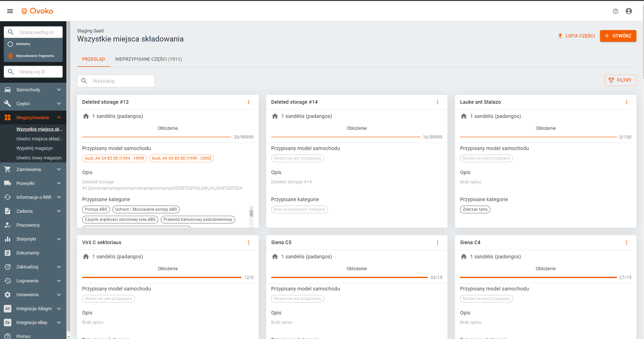Viewport: 644px width, 339px height.
Task: Focus the Szukaj według kodu search field
Action: click(33, 32)
